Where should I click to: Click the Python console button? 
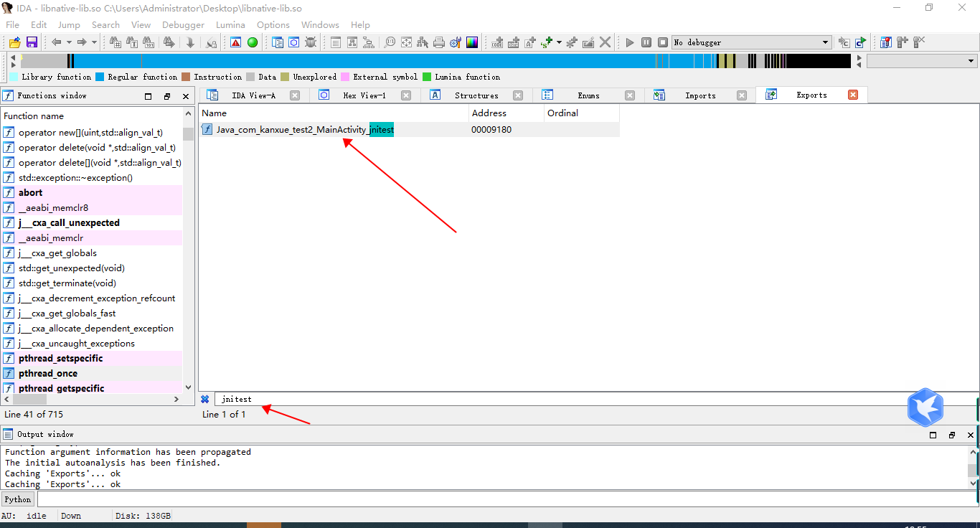coord(18,499)
